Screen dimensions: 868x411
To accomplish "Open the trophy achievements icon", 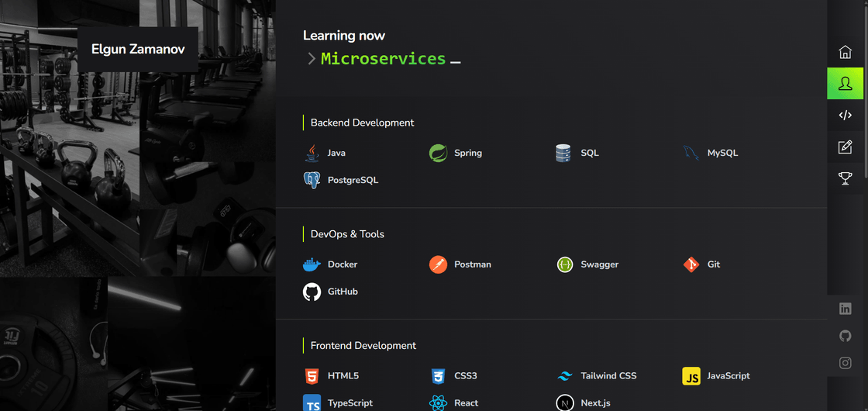I will (845, 178).
